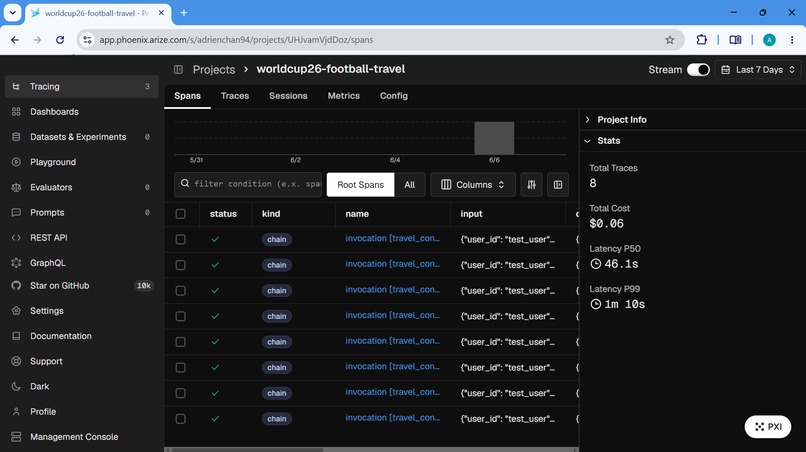
Task: Open the reading mode book icon
Action: (x=735, y=40)
